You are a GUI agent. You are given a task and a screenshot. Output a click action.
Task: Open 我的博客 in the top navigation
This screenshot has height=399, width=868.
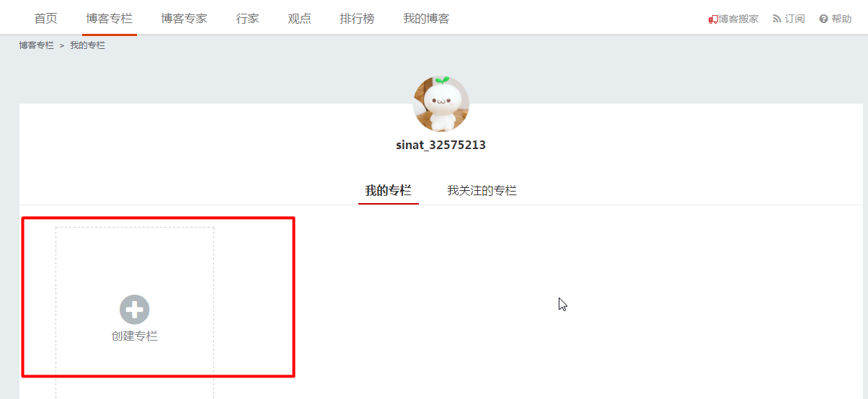coord(426,19)
